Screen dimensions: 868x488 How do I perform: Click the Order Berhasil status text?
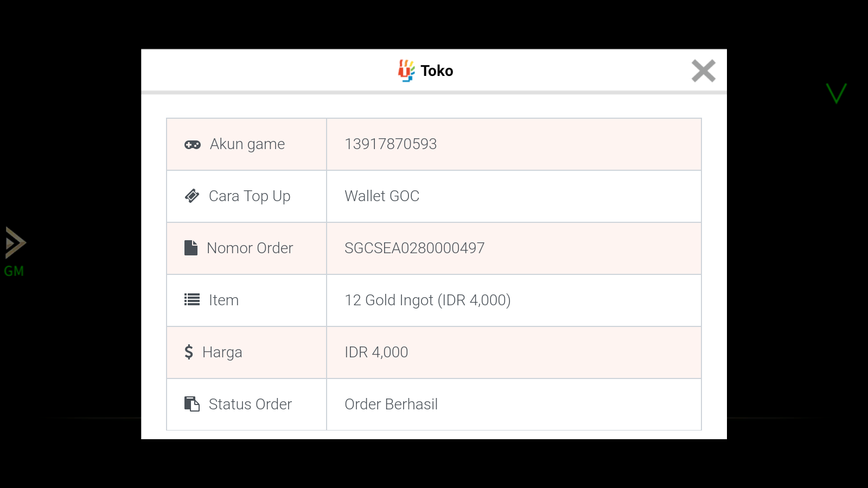point(391,404)
